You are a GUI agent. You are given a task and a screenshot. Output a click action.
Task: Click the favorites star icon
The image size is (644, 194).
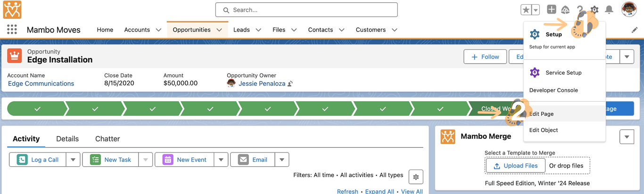point(526,10)
